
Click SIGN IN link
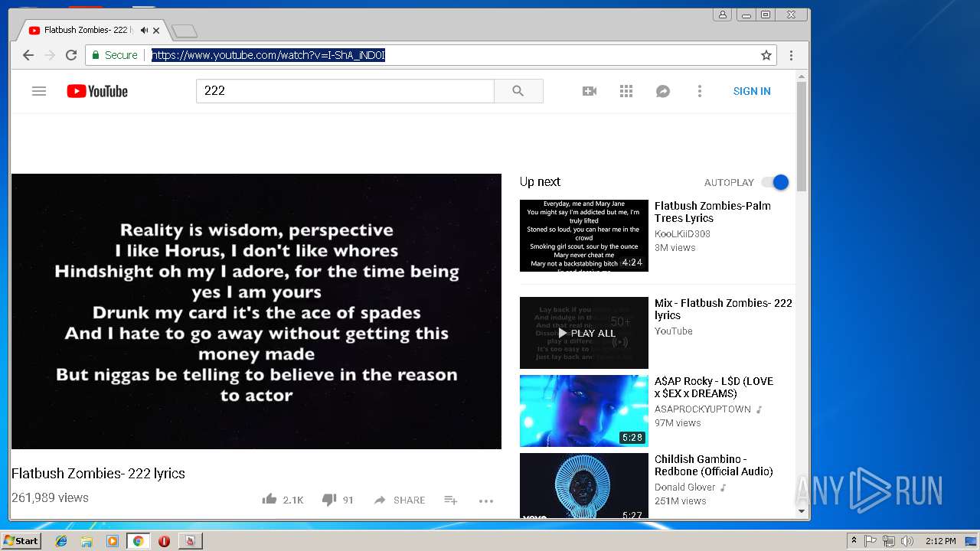pos(752,91)
